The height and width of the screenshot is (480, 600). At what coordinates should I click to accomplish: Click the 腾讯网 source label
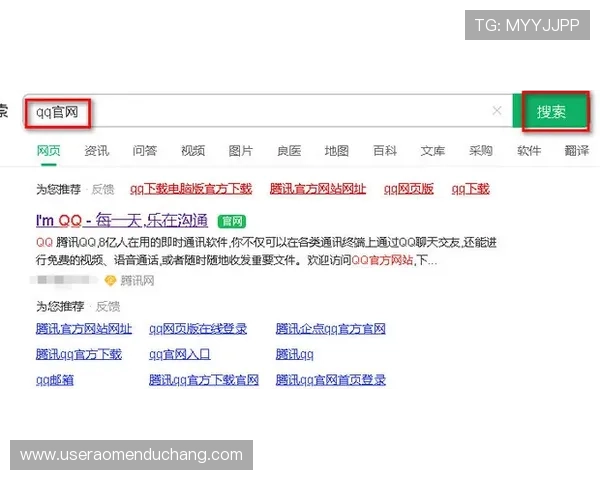[137, 281]
